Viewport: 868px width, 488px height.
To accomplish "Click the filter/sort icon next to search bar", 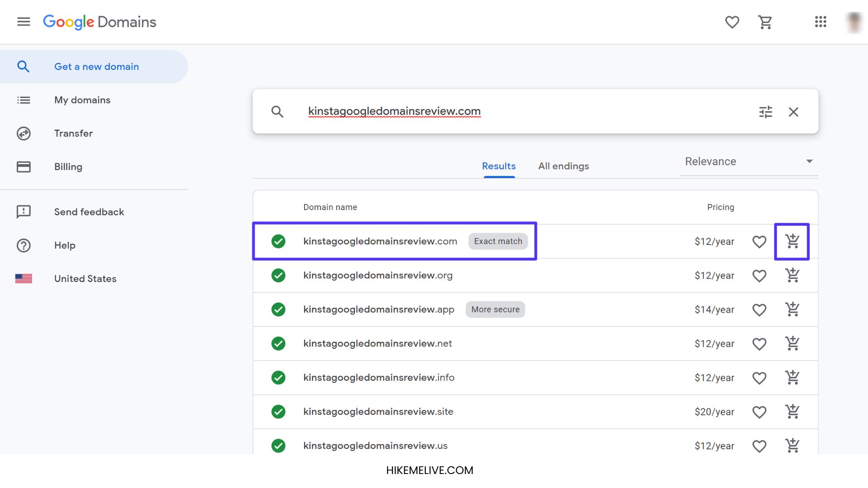I will coord(765,112).
